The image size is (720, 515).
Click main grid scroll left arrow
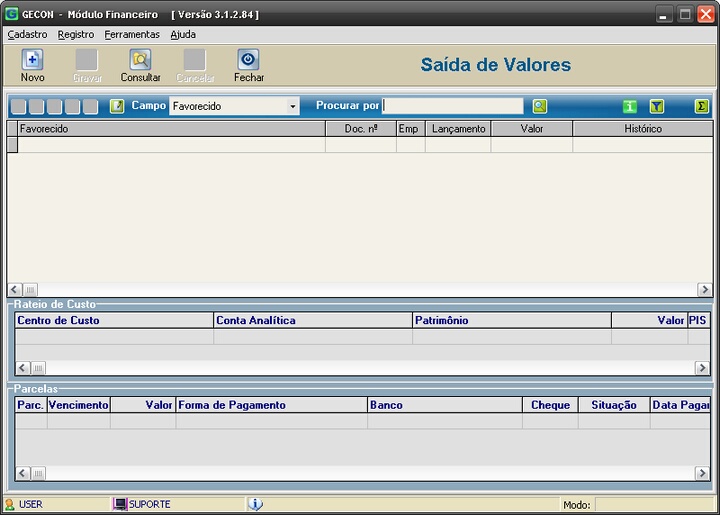pos(14,290)
